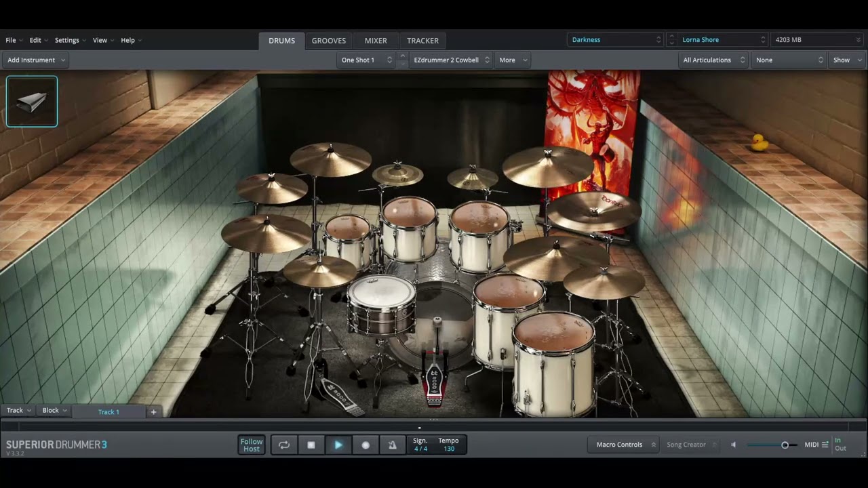Step the preset with up/down arrows

(671, 40)
